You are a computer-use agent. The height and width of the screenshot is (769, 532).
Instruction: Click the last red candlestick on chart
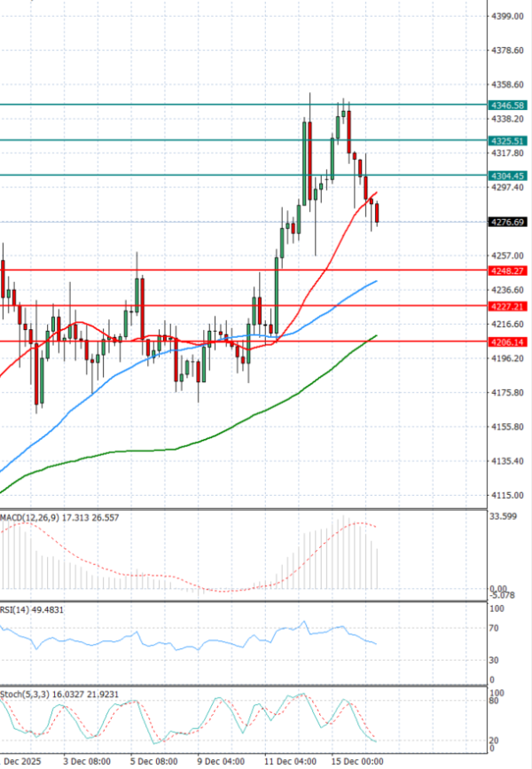[378, 213]
